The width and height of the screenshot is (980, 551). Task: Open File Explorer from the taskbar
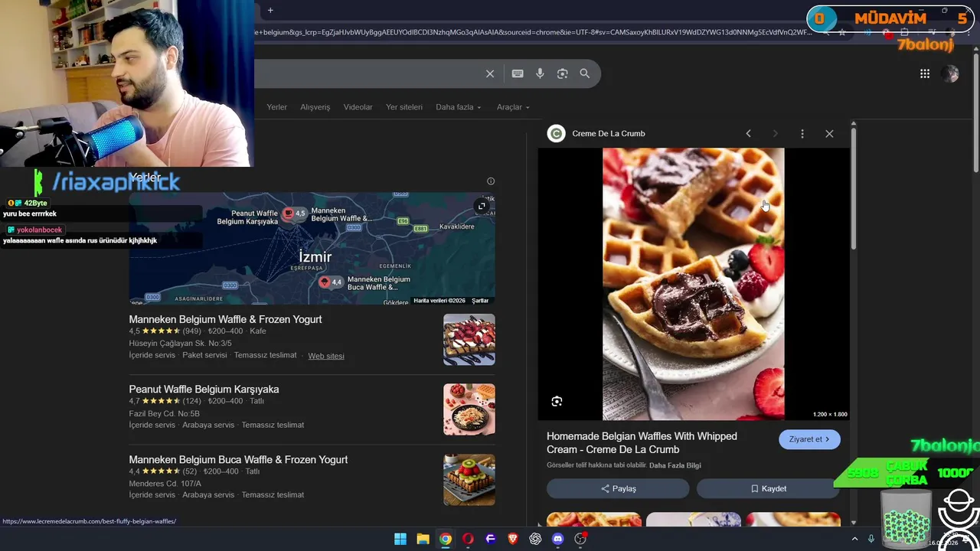(423, 539)
